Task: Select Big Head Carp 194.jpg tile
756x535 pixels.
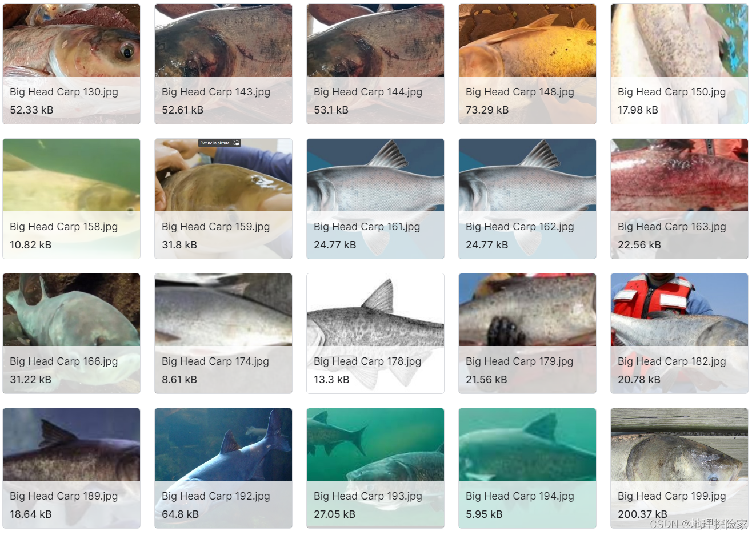Action: [x=527, y=468]
